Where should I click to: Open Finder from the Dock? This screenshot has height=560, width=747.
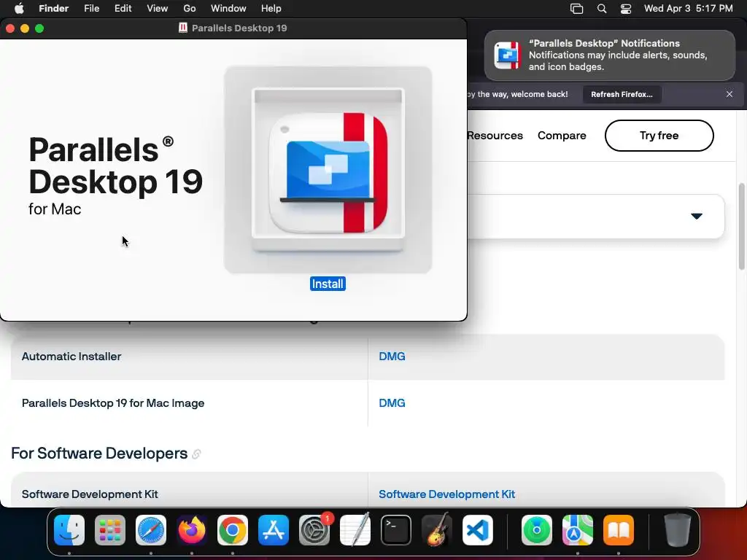(69, 530)
